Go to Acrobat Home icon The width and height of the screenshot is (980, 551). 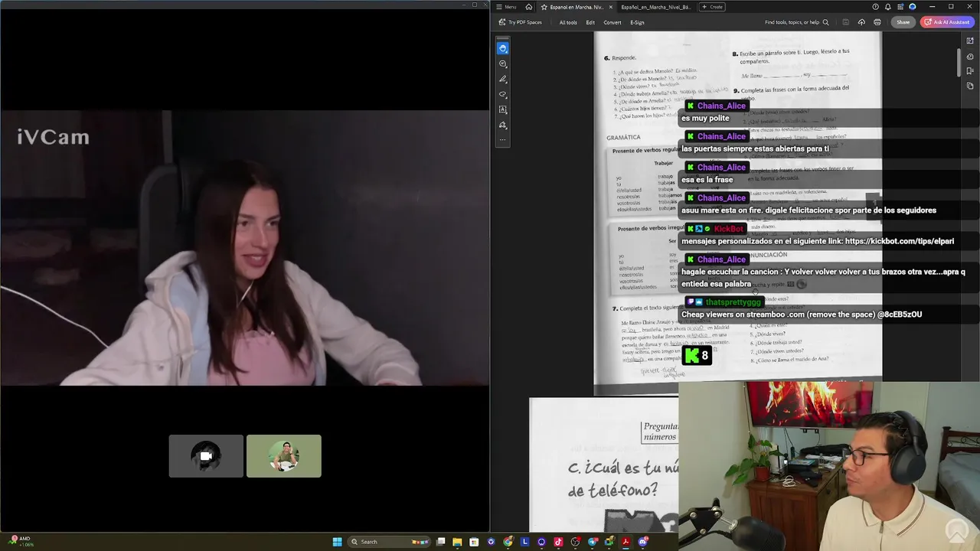[x=528, y=7]
